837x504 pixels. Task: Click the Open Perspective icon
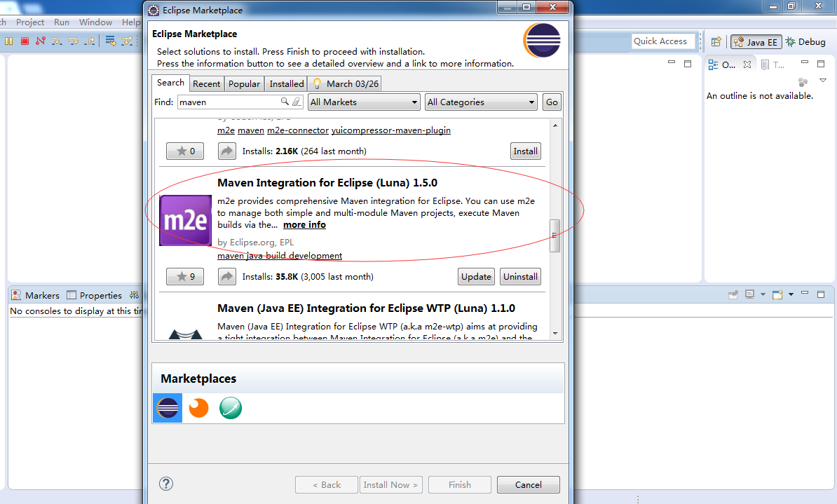click(x=716, y=41)
